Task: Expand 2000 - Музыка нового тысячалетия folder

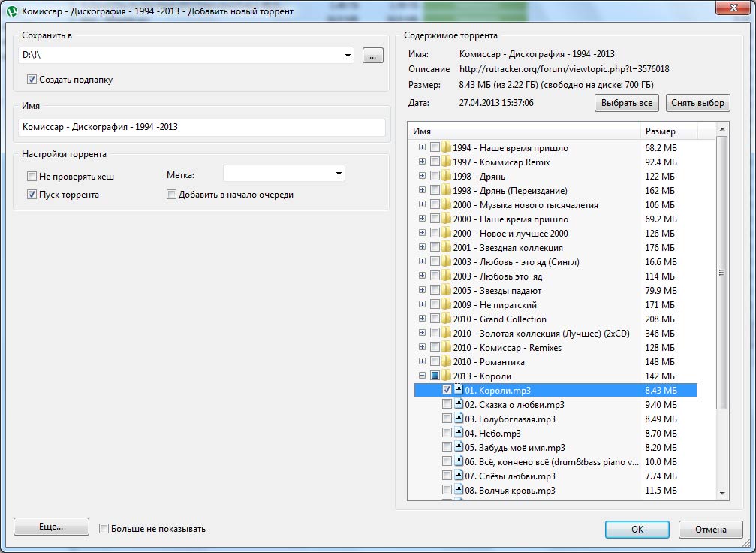Action: (x=423, y=204)
